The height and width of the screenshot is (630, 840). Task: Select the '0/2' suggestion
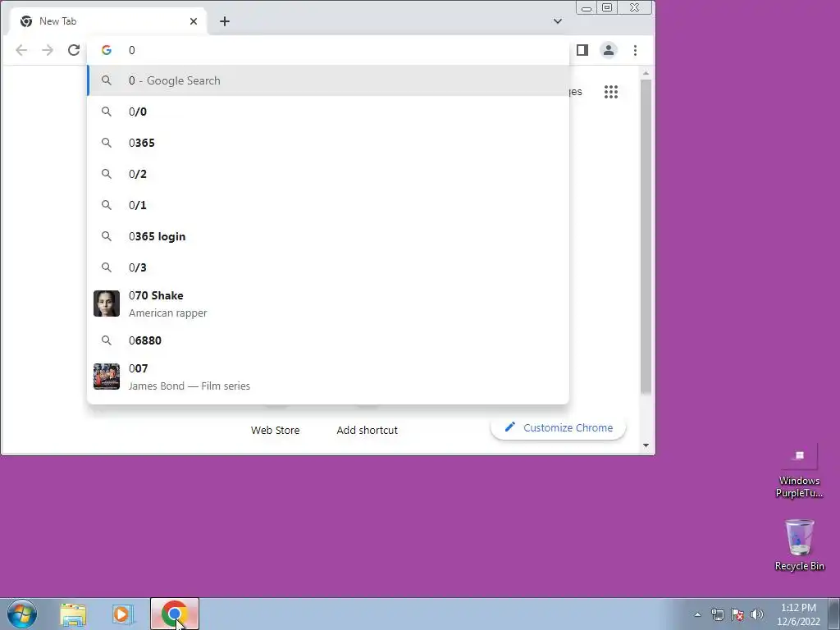[328, 174]
